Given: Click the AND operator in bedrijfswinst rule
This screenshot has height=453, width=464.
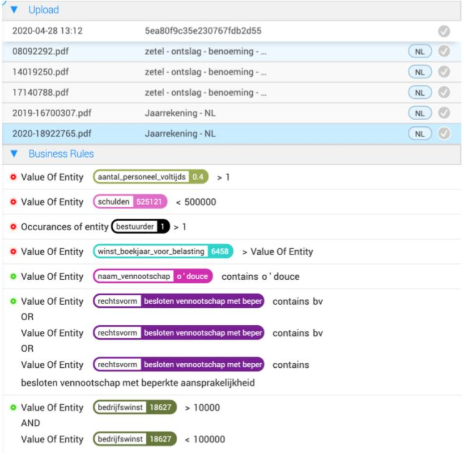Looking at the screenshot, I should tap(30, 423).
